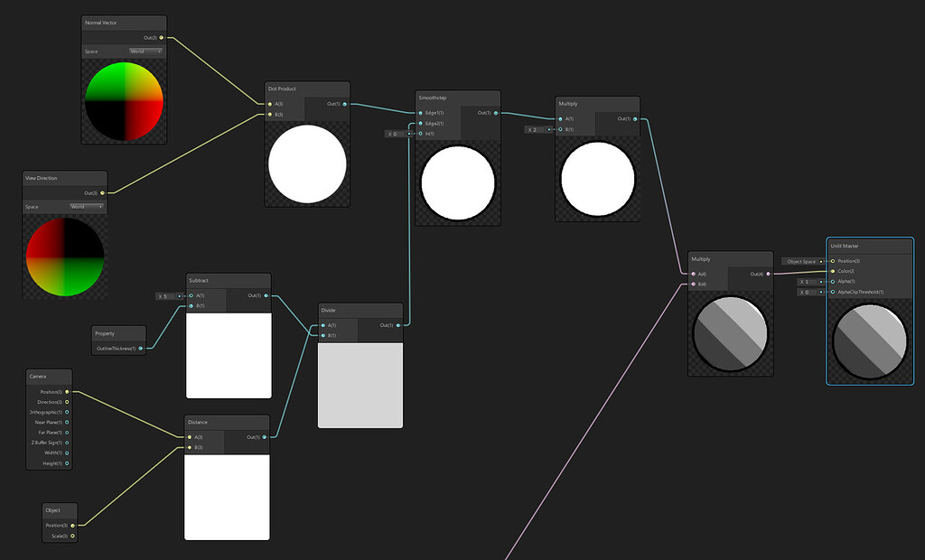Edit the x 5 value feeding Subtract input A
The width and height of the screenshot is (925, 560).
(x=164, y=296)
